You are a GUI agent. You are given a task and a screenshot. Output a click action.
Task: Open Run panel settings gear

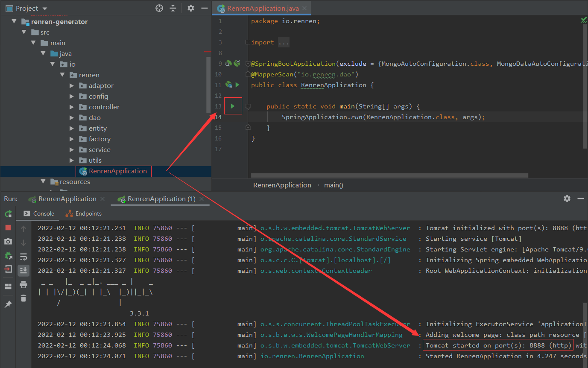567,199
